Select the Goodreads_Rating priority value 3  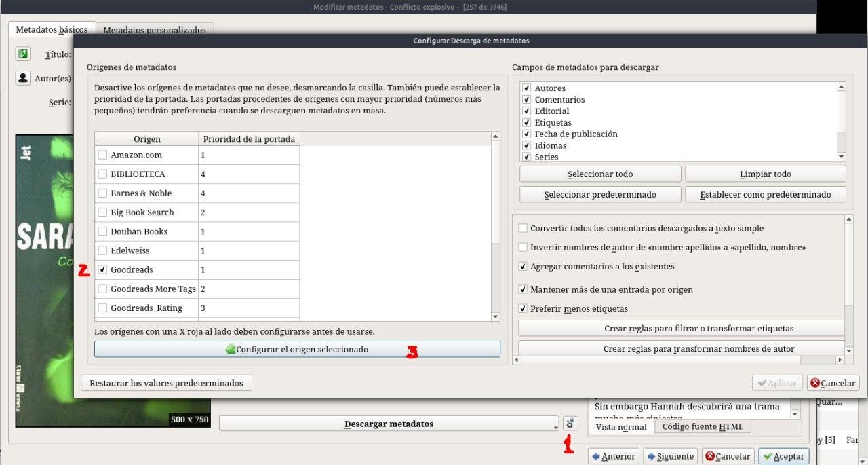tap(249, 308)
